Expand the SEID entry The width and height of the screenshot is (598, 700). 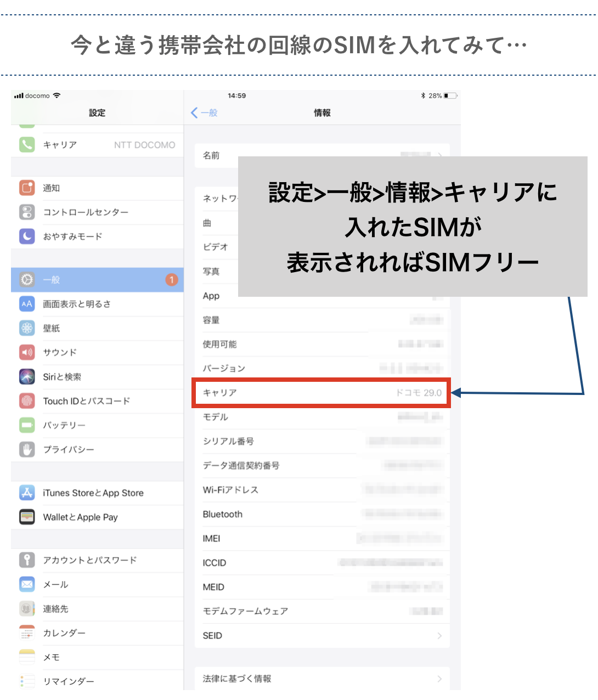coord(439,635)
